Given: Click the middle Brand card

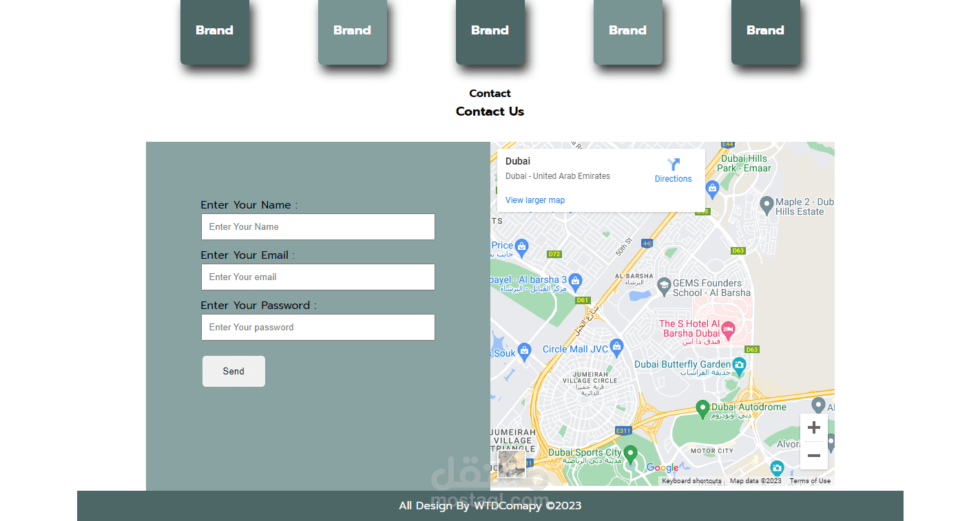Looking at the screenshot, I should pyautogui.click(x=490, y=32).
